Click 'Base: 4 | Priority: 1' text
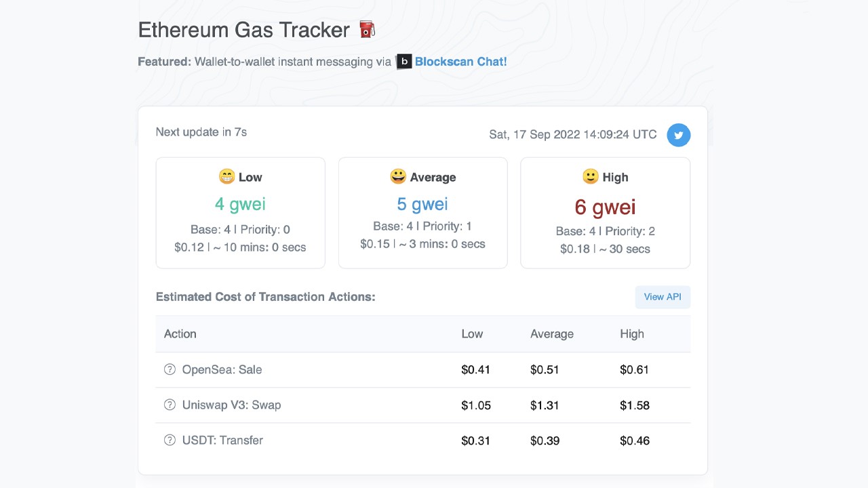This screenshot has width=868, height=488. [422, 226]
